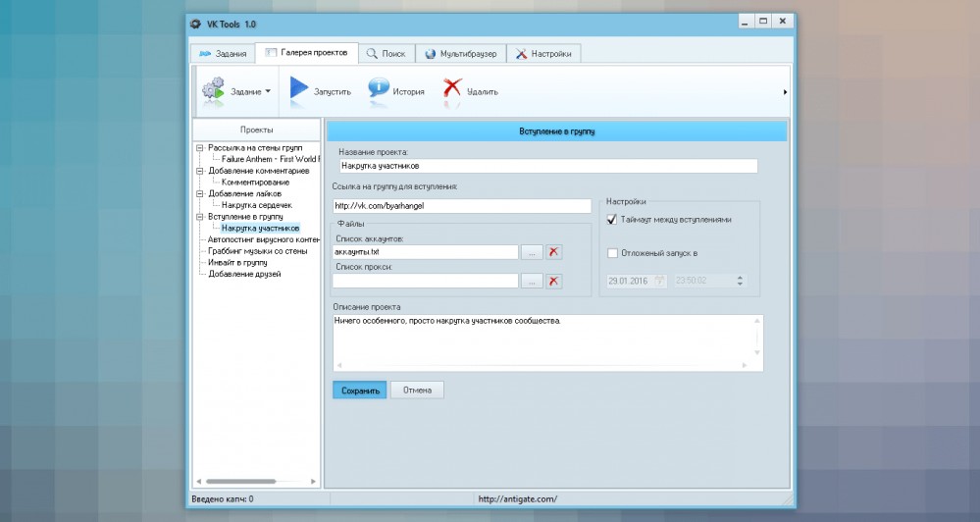Select the Failure Anthem - First World tree item

(270, 159)
